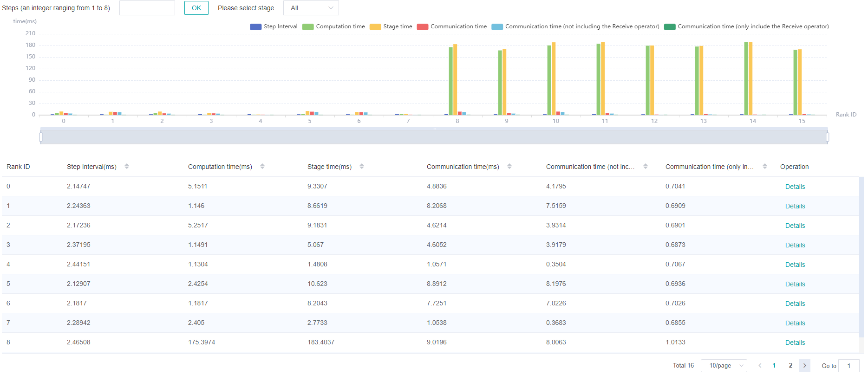868x375 pixels.
Task: Focus the Steps number input field
Action: (147, 8)
